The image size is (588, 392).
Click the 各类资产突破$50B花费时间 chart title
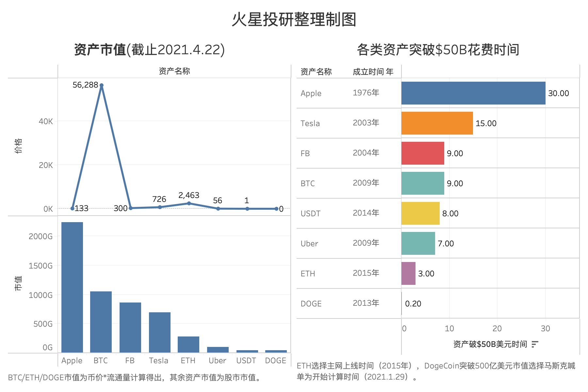[438, 50]
